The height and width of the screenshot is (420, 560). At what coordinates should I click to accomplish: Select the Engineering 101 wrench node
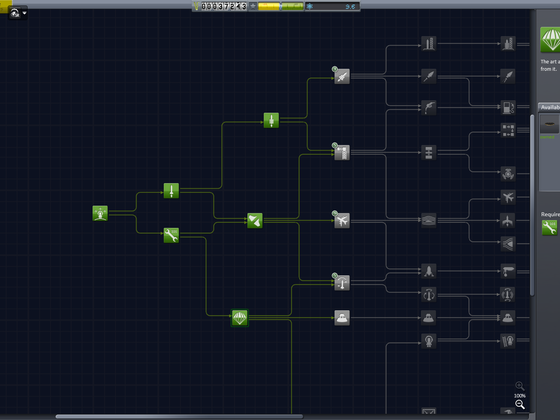click(171, 235)
